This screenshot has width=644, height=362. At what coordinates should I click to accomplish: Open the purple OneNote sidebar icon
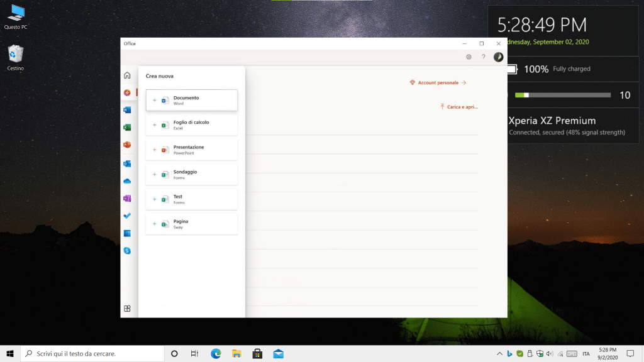127,199
